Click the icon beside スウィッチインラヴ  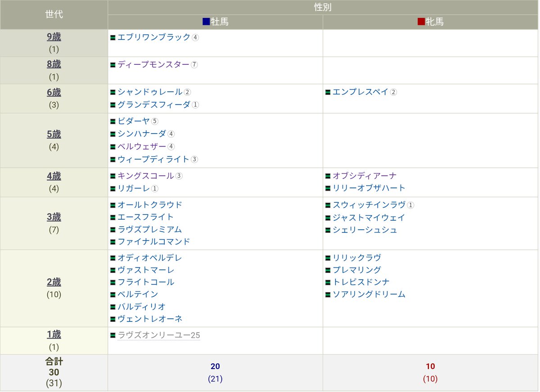coord(328,205)
